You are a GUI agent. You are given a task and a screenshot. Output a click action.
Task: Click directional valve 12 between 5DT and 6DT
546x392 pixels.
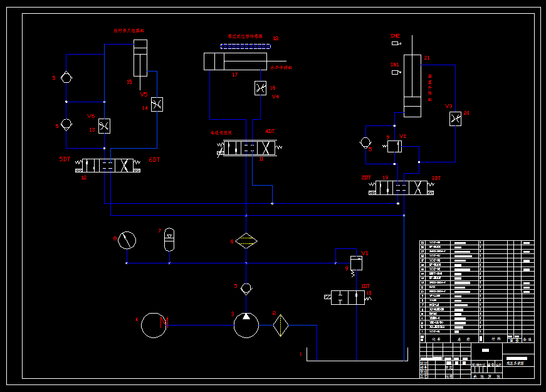[x=108, y=166]
